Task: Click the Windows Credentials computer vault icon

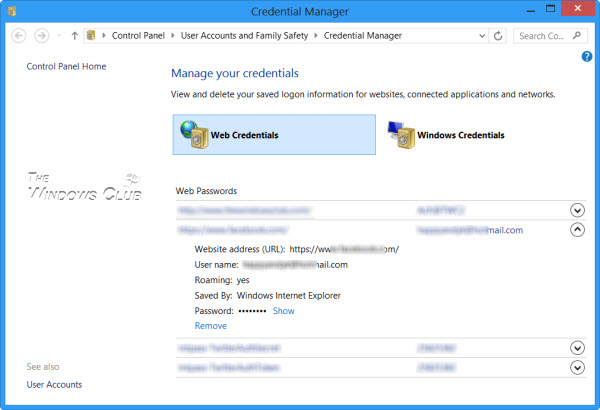Action: 401,134
